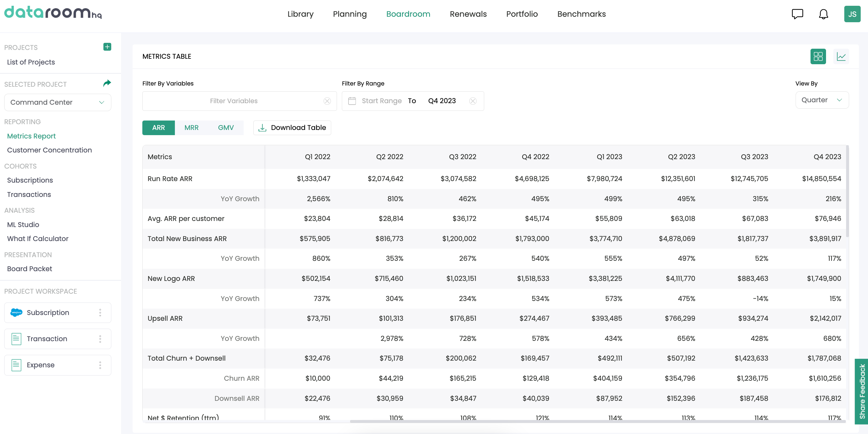The height and width of the screenshot is (434, 868).
Task: Open Subscription workspace options menu
Action: pos(100,313)
